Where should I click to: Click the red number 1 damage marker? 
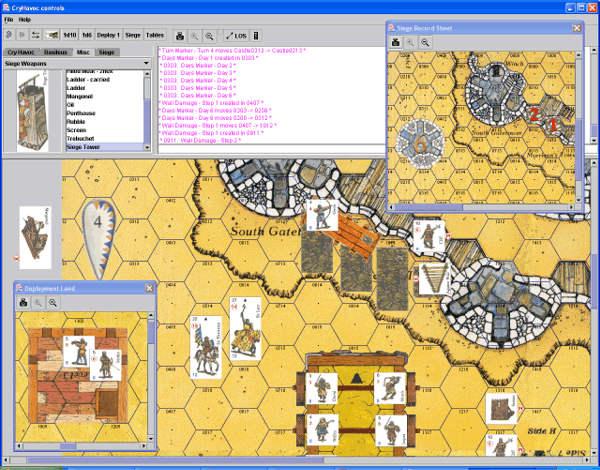pos(552,125)
